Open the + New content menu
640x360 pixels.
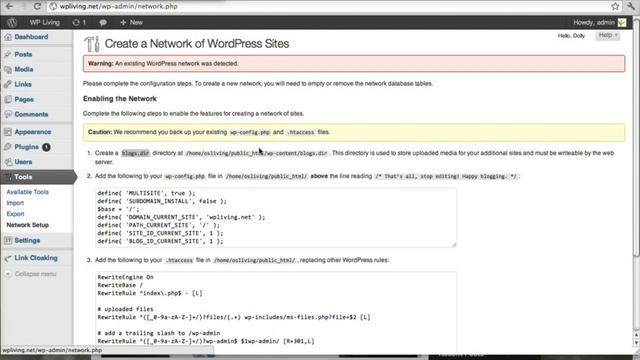[x=131, y=22]
